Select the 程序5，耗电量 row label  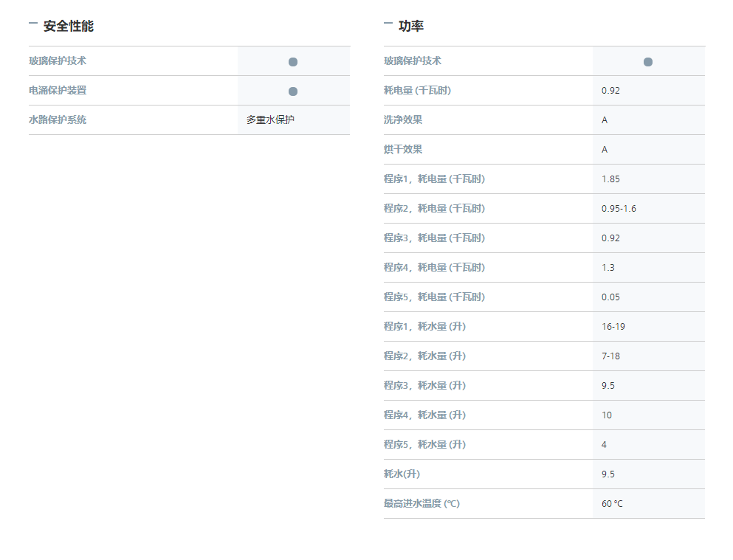[x=434, y=297]
